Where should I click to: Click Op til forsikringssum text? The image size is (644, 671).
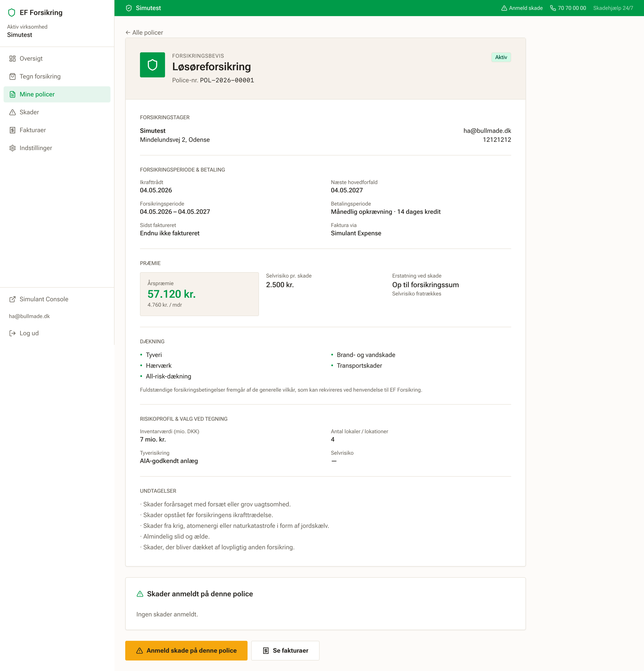click(x=425, y=285)
